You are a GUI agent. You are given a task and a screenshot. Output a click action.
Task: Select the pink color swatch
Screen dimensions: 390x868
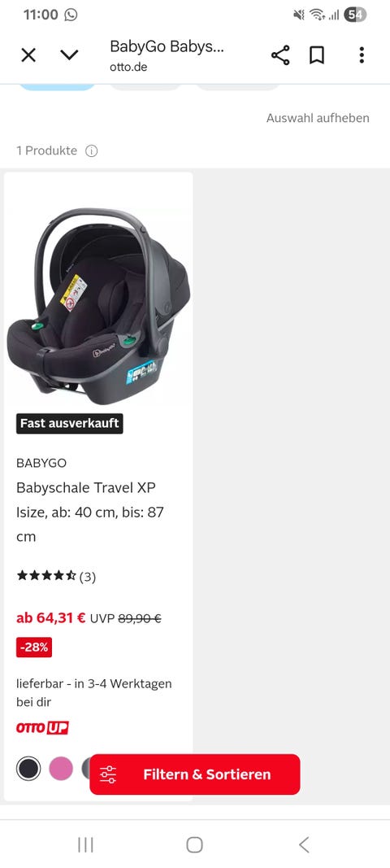tap(61, 769)
